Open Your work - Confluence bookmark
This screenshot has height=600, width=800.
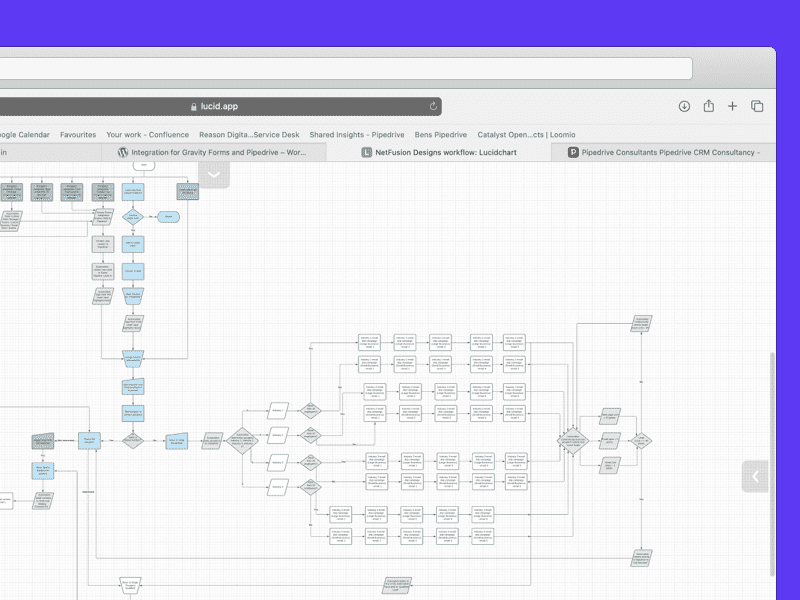(x=147, y=135)
